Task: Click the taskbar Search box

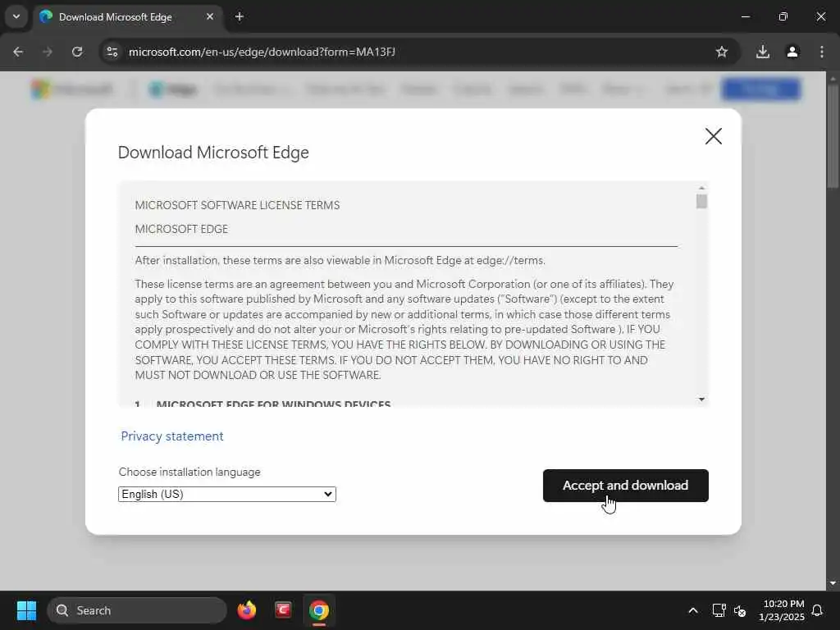Action: point(137,610)
